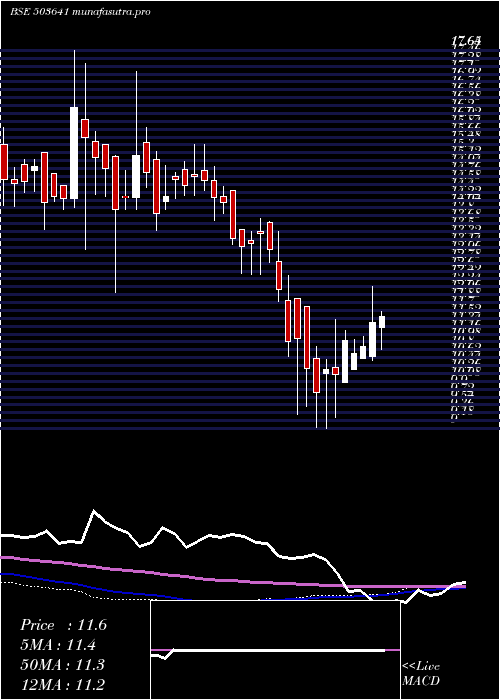Click the '5MA : 11.4' value
Screen dimensions: 500x700
pyautogui.click(x=59, y=645)
